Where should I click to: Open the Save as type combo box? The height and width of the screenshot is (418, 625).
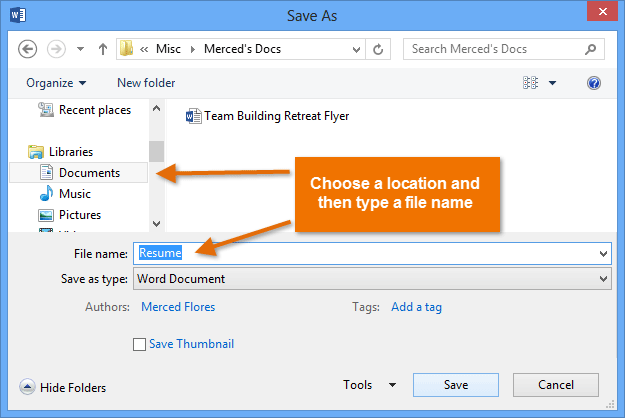pyautogui.click(x=372, y=279)
